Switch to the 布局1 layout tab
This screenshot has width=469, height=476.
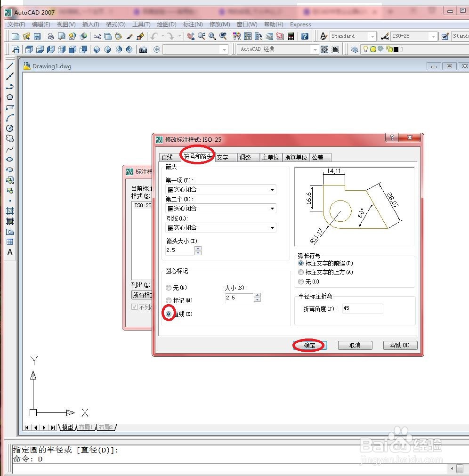86,427
